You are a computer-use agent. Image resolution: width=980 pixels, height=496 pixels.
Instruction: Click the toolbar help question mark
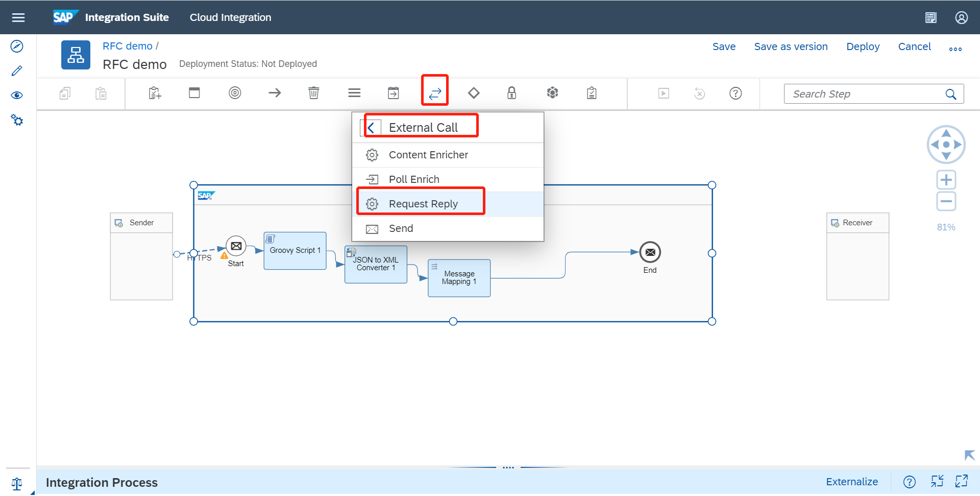736,93
